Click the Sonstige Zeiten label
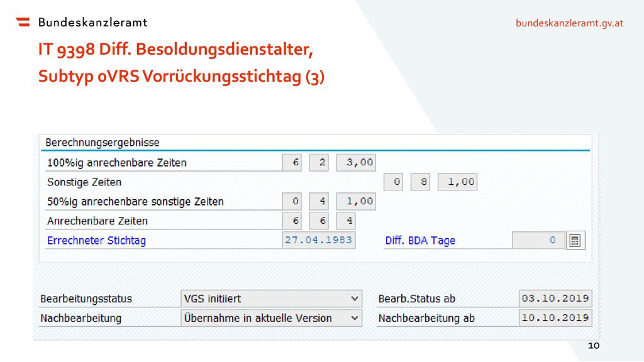This screenshot has width=644, height=362. click(x=84, y=182)
